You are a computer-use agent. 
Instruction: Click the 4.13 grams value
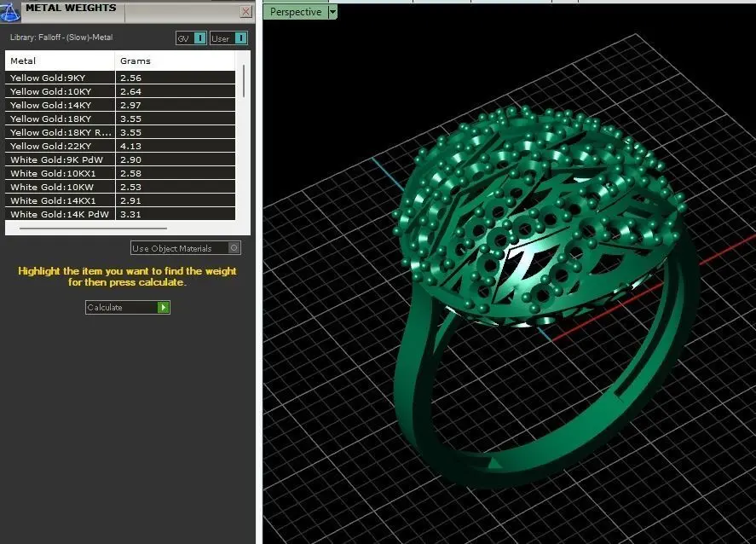point(130,146)
